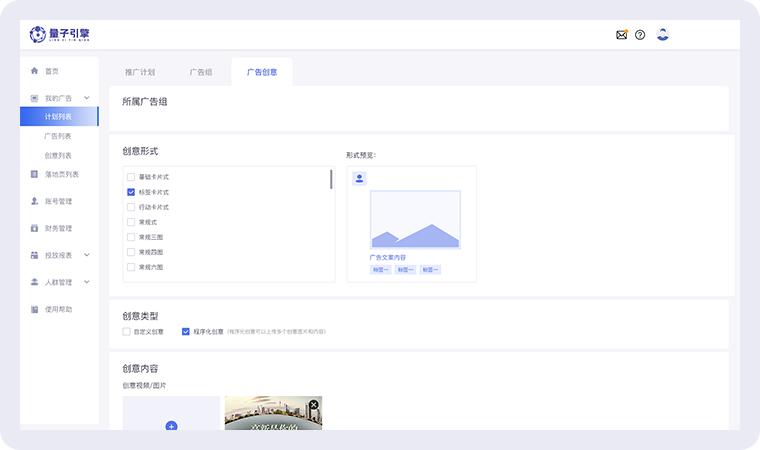760x450 pixels.
Task: Collapse the 我的广告 sidebar menu
Action: coord(87,98)
